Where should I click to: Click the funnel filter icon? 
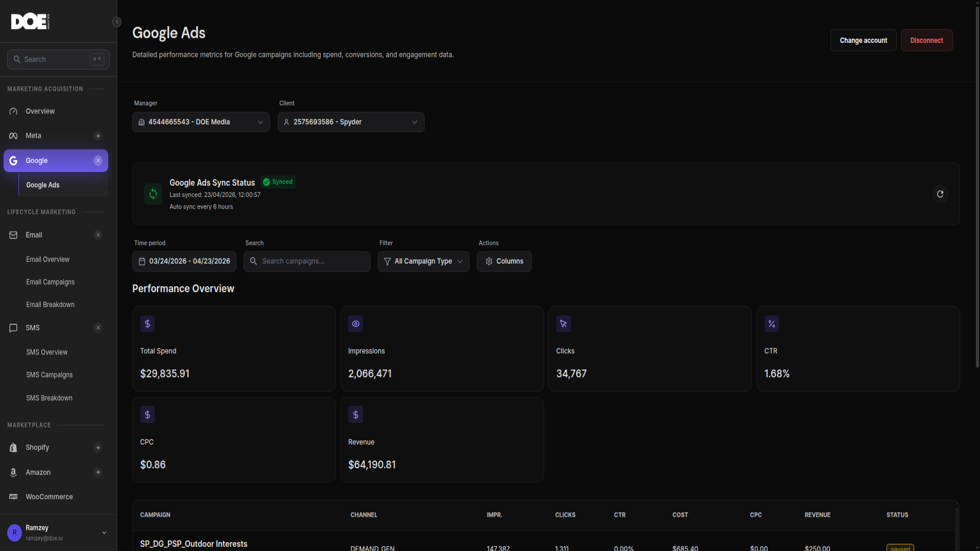pyautogui.click(x=387, y=261)
